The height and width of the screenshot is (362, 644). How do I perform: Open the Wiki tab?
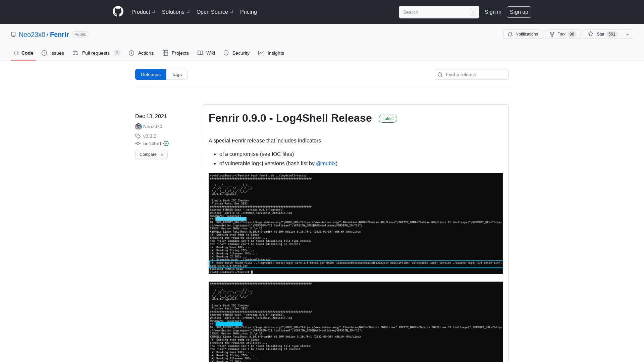pos(206,53)
